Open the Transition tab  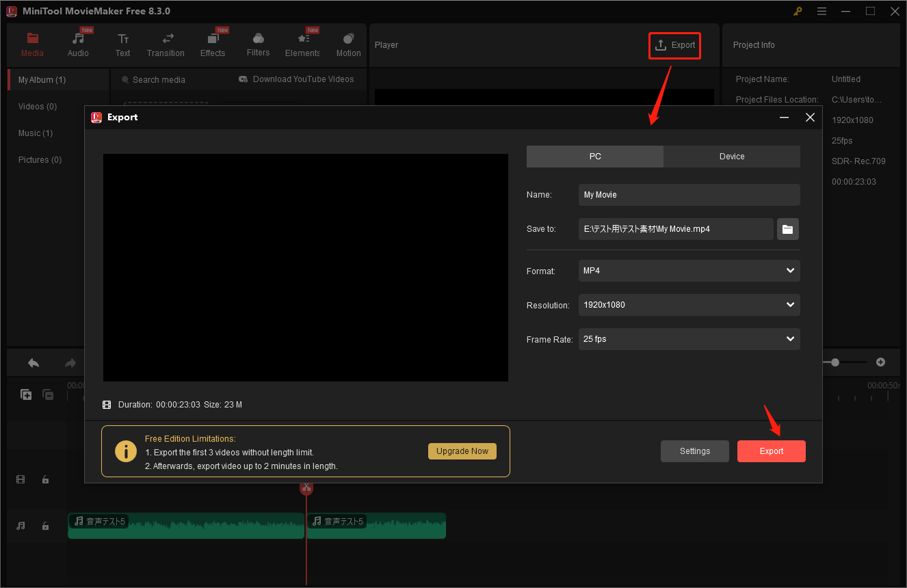click(166, 44)
